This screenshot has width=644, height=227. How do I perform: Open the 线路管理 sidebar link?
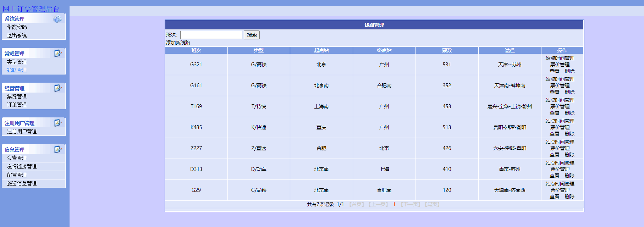point(17,70)
